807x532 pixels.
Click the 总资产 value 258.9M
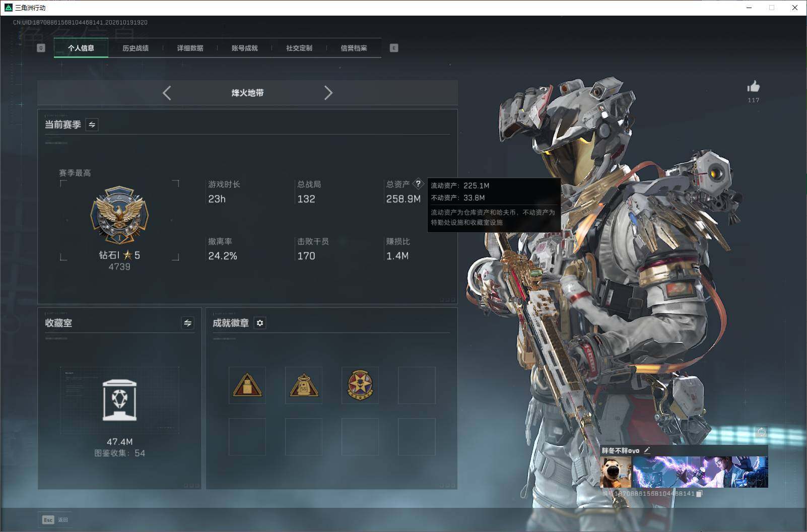pos(403,199)
